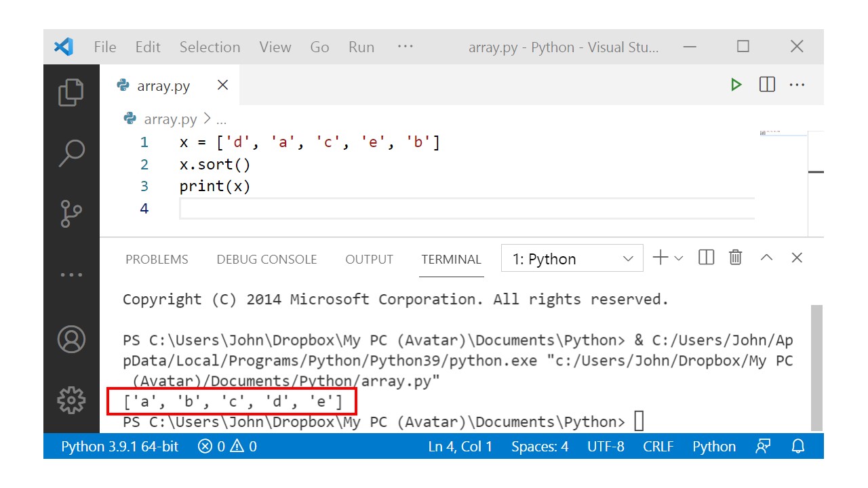Open the 1: Python terminal selector dropdown
The image size is (868, 488).
pos(572,259)
